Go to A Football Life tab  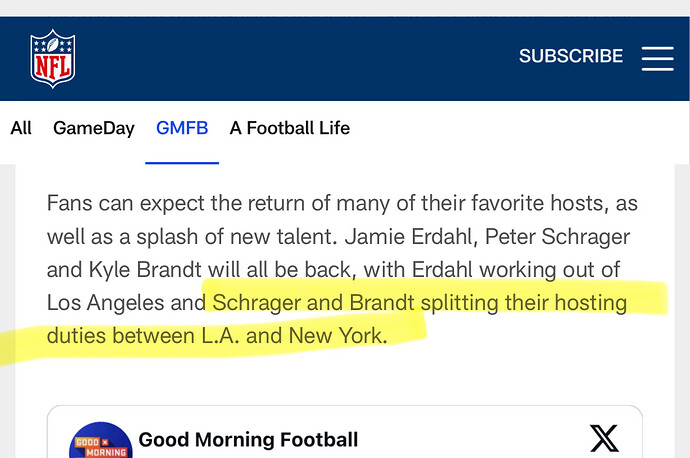click(289, 128)
